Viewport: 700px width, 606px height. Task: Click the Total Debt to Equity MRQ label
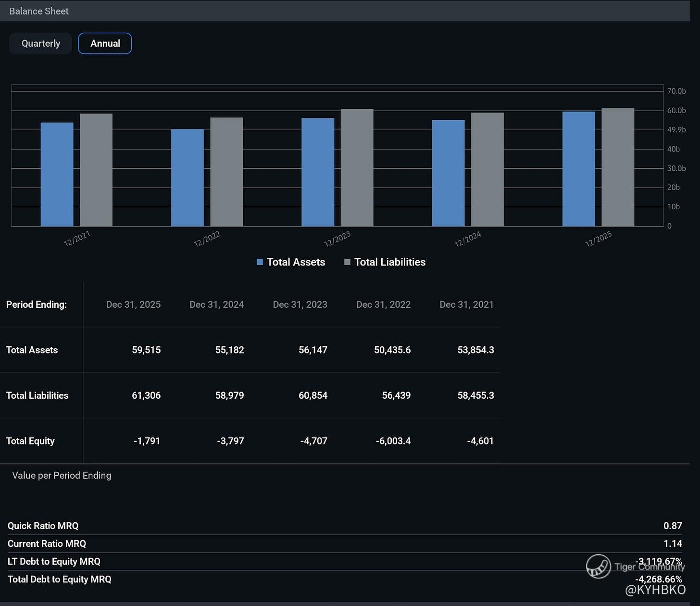(x=59, y=579)
